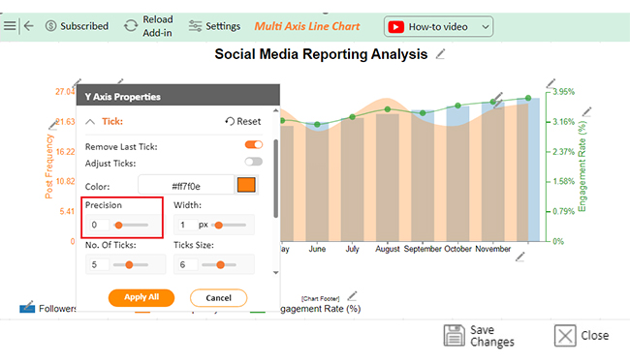630x364 pixels.
Task: Open Settings from the top bar
Action: pos(214,26)
